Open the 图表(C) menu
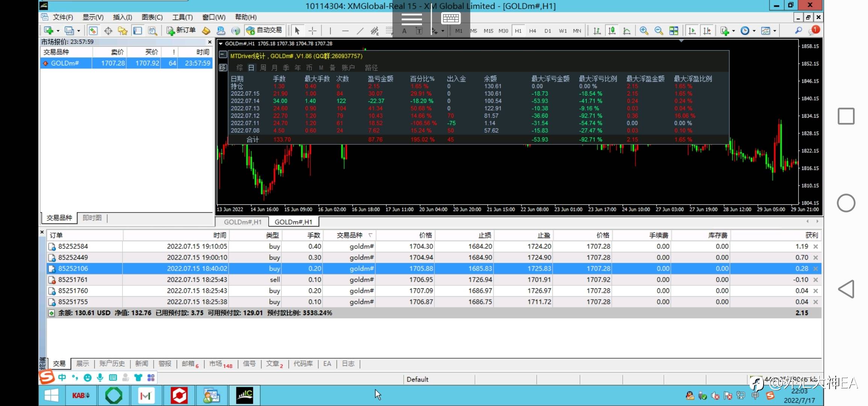The height and width of the screenshot is (406, 868). (152, 17)
